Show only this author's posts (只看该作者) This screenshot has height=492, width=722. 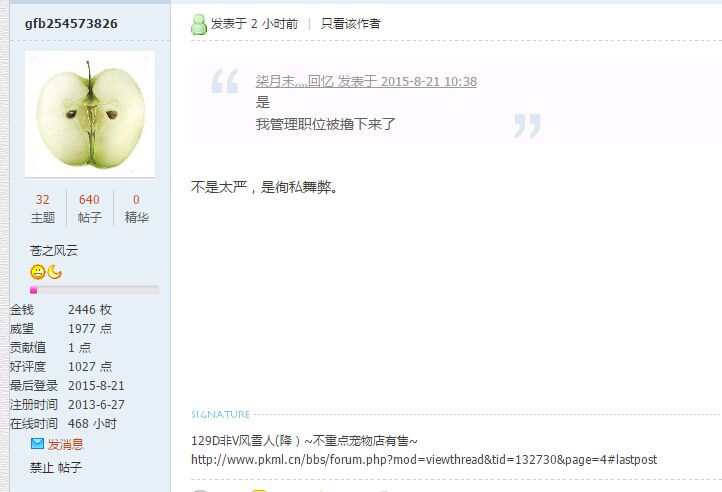point(351,23)
